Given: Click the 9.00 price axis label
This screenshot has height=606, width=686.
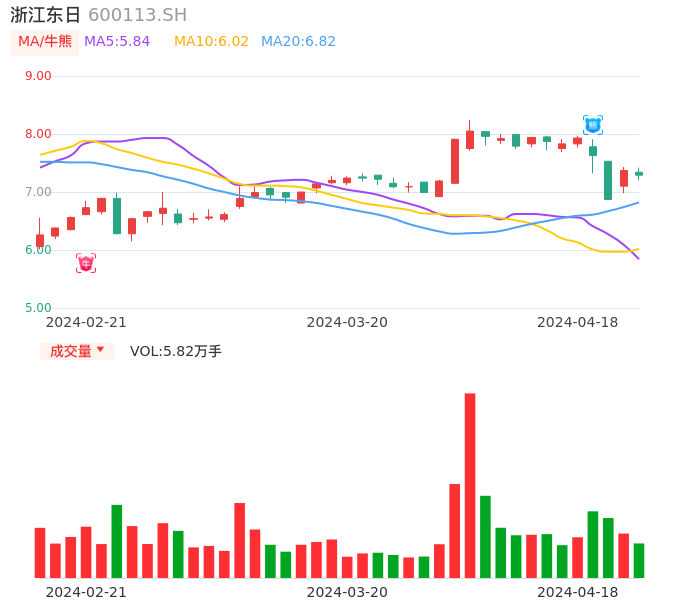Looking at the screenshot, I should point(38,76).
